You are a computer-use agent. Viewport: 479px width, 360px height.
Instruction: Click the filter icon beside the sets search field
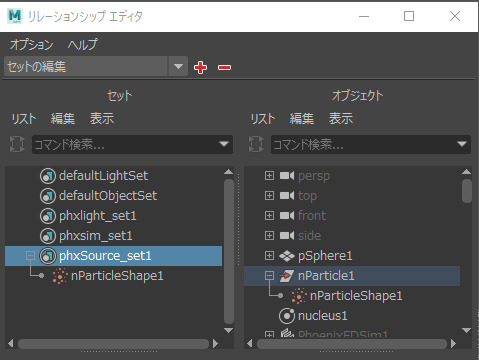(17, 144)
